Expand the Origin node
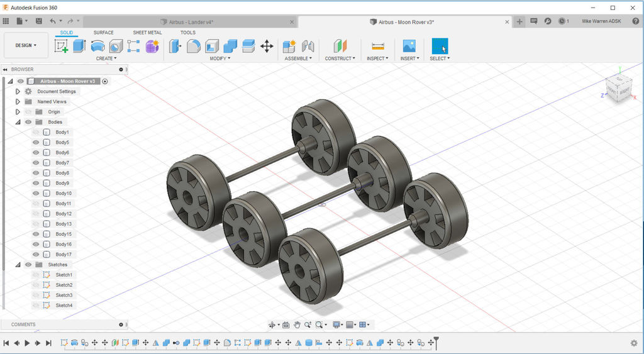Viewport: 644px width, 354px height. (18, 112)
